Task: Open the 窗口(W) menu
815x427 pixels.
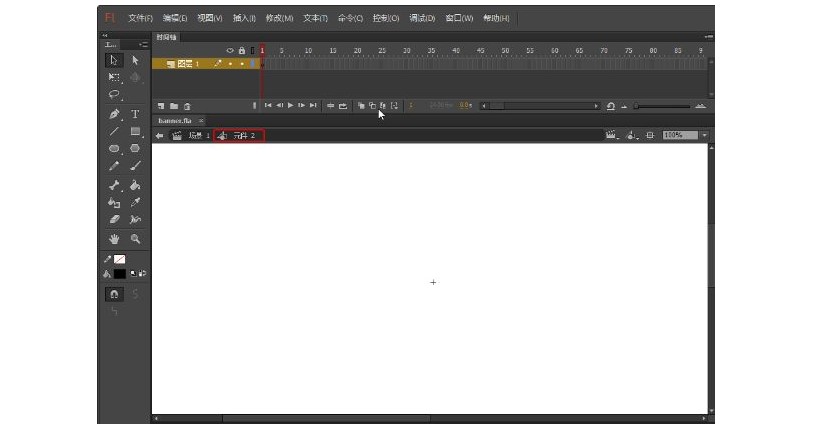Action: point(459,18)
